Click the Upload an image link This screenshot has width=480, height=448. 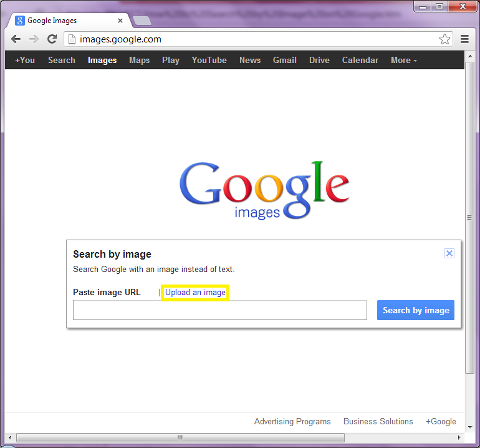pos(195,293)
